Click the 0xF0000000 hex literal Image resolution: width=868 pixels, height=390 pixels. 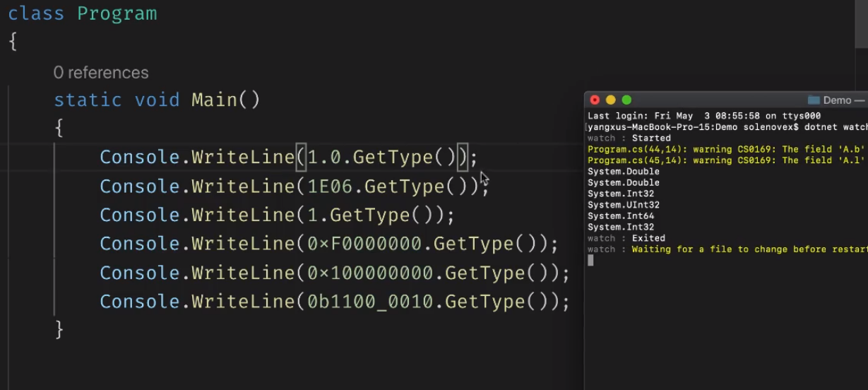click(364, 244)
